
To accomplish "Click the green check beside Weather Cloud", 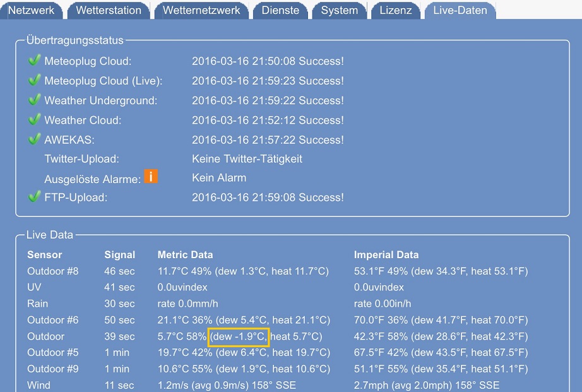I will tap(34, 120).
